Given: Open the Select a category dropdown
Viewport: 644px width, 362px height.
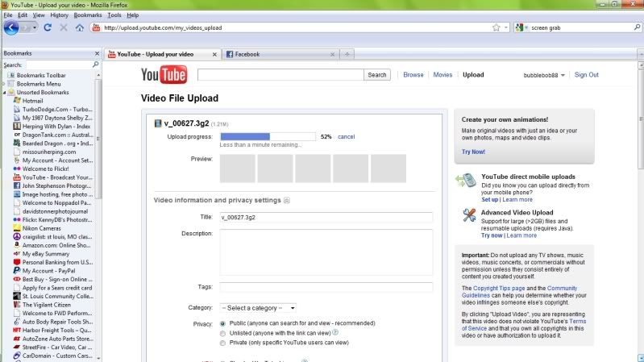Looking at the screenshot, I should pyautogui.click(x=258, y=308).
